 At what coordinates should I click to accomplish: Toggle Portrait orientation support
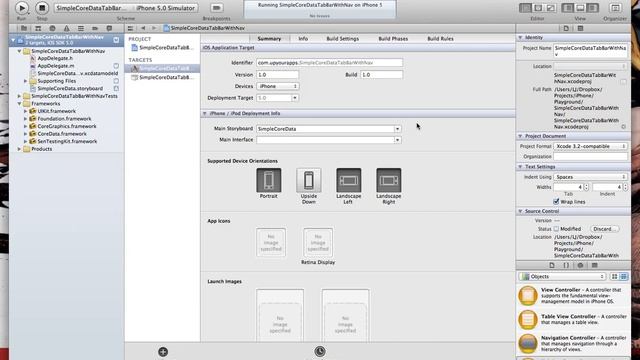coord(269,180)
